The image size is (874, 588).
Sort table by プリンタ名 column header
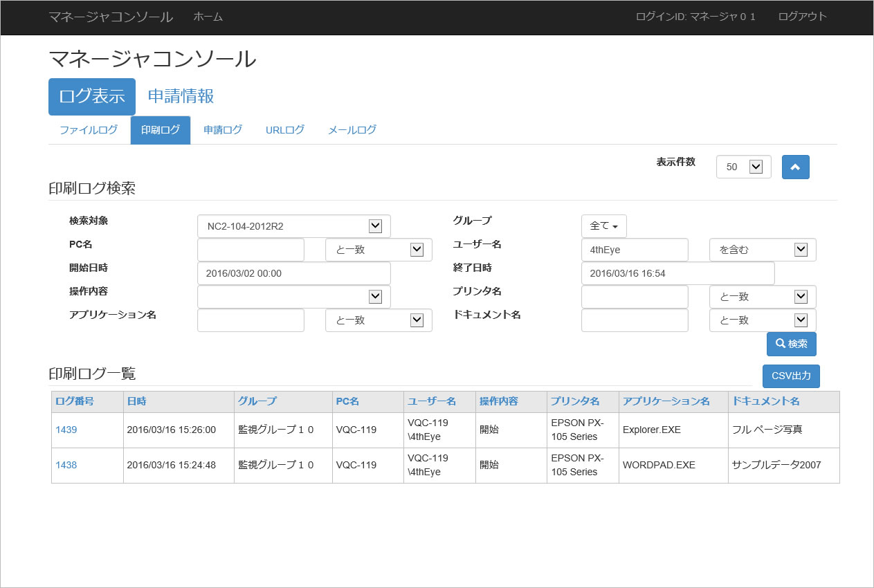coord(575,401)
